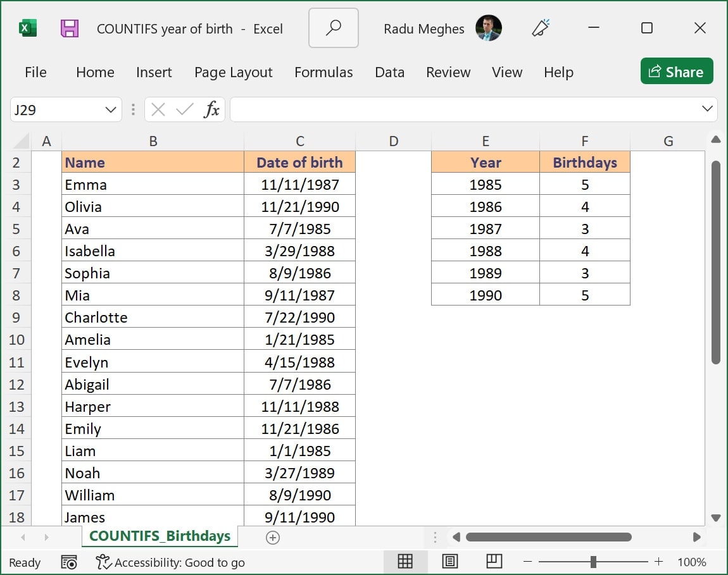Switch to the Formulas ribbon tab
Image resolution: width=728 pixels, height=575 pixels.
point(323,72)
